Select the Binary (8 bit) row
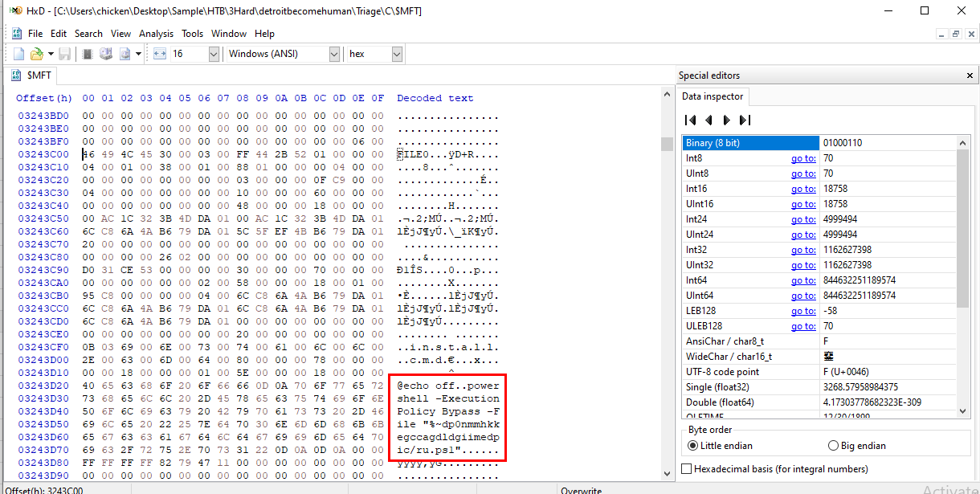This screenshot has width=980, height=494. pyautogui.click(x=819, y=143)
